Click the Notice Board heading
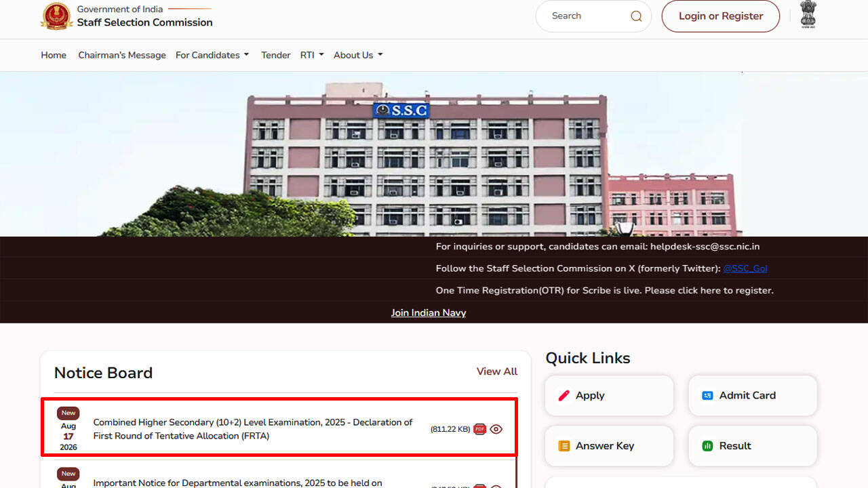 [103, 373]
